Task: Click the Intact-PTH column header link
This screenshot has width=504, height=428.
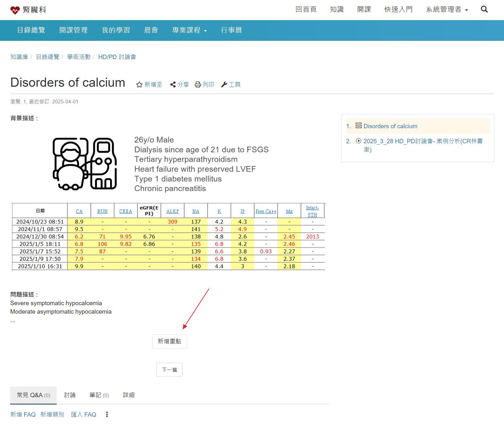Action: (x=312, y=211)
